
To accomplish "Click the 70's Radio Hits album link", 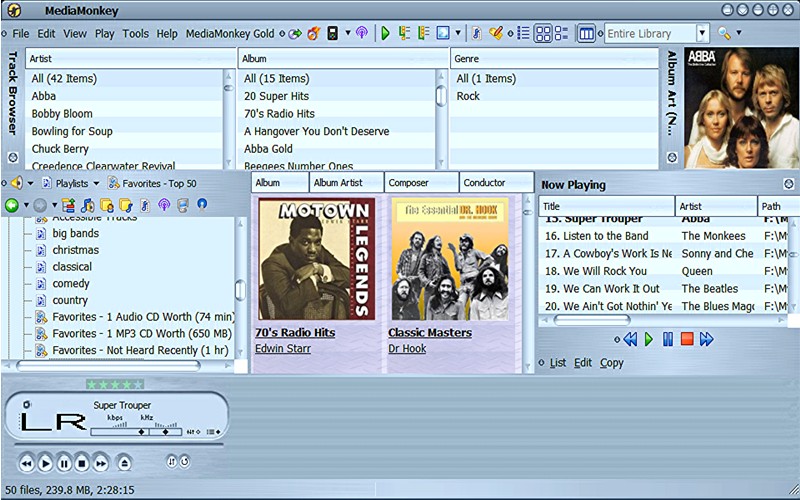I will (x=295, y=332).
